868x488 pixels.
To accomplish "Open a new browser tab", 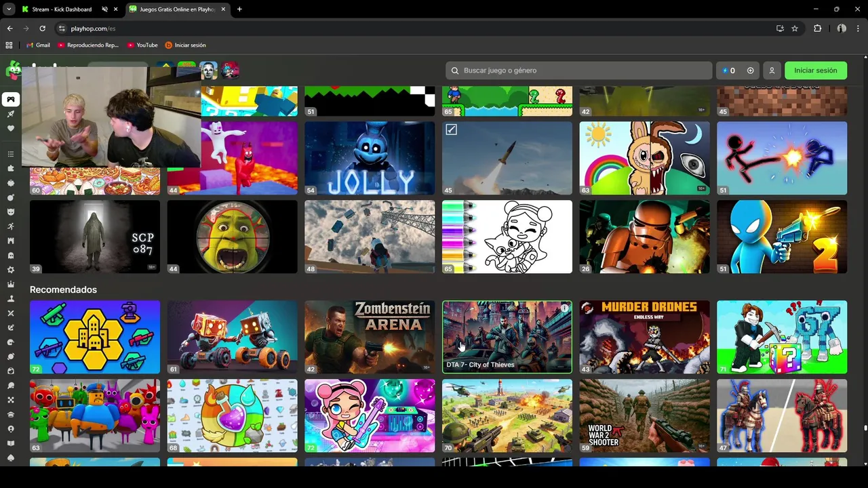I will coord(239,9).
